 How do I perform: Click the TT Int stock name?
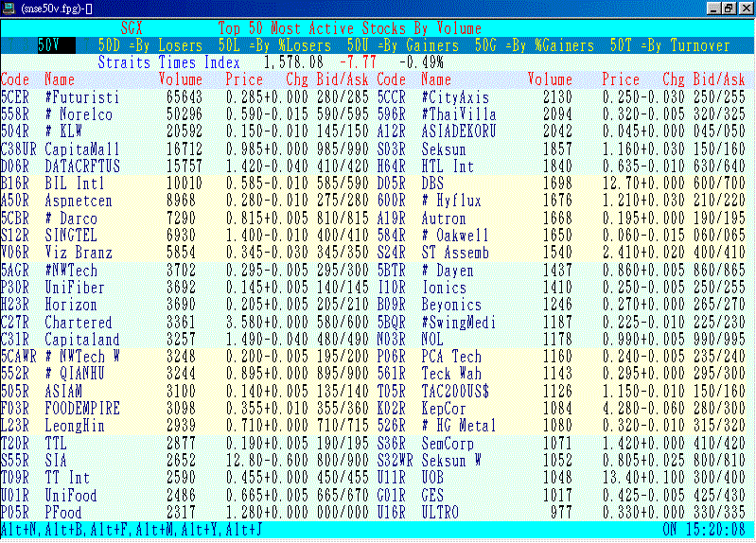(x=67, y=478)
